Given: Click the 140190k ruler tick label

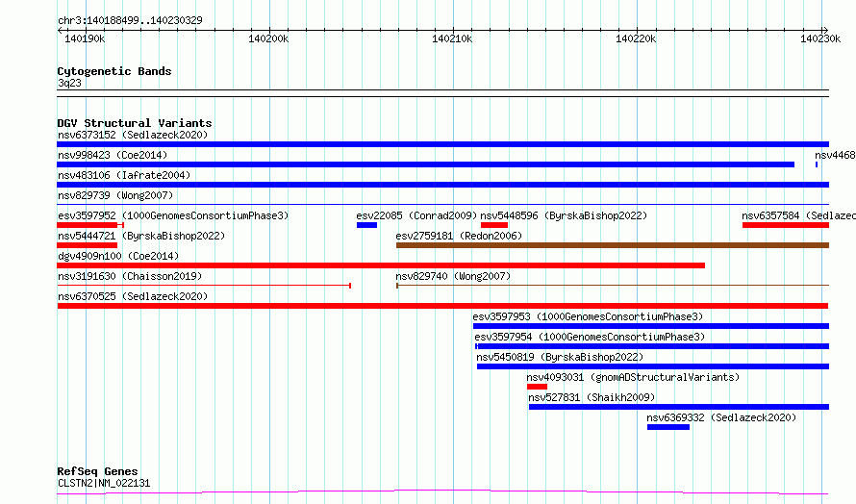Looking at the screenshot, I should [85, 38].
